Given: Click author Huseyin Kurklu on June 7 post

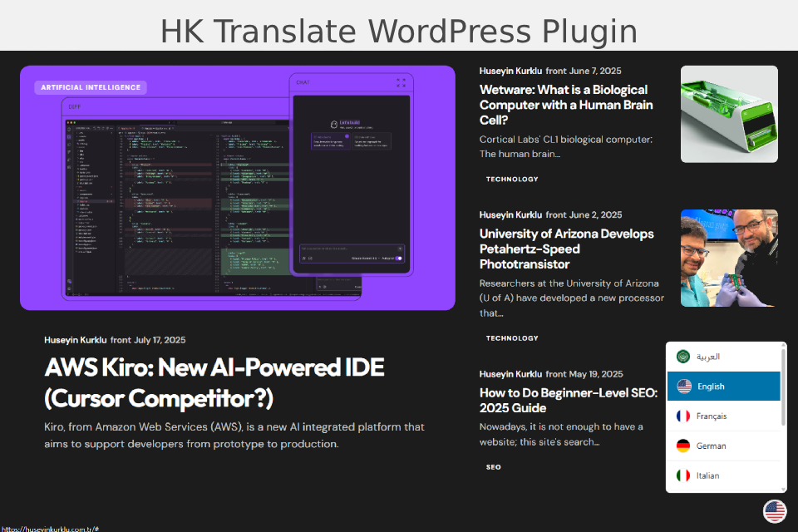Looking at the screenshot, I should coord(510,71).
